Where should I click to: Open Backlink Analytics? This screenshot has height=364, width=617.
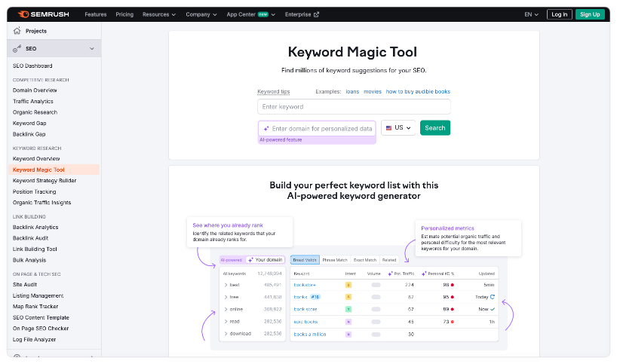tap(35, 227)
